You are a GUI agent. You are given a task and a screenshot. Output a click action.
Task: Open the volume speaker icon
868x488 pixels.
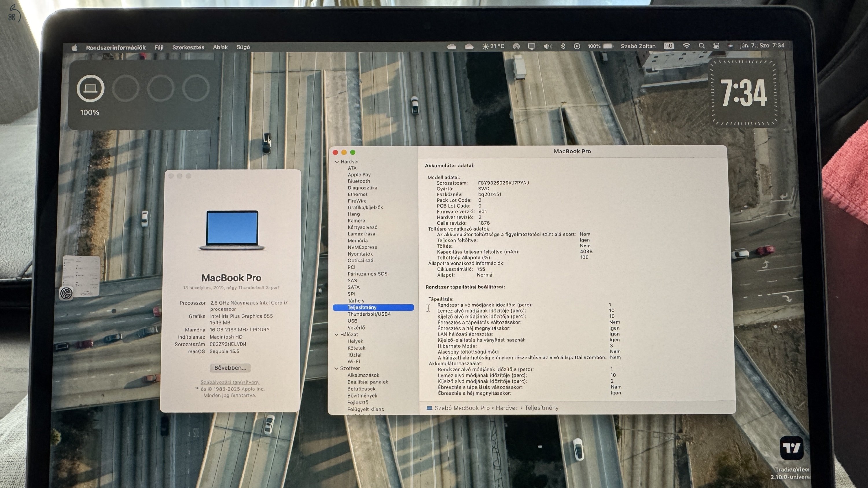pos(547,47)
